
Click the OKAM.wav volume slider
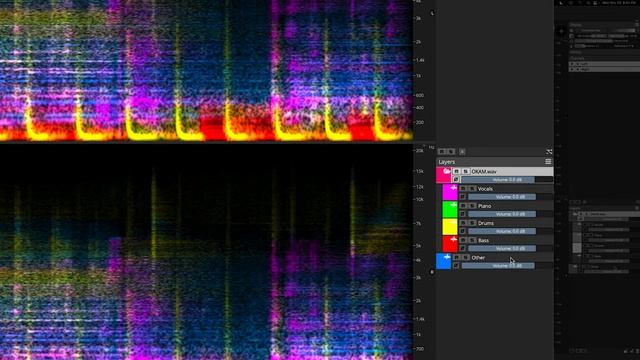[x=507, y=180]
